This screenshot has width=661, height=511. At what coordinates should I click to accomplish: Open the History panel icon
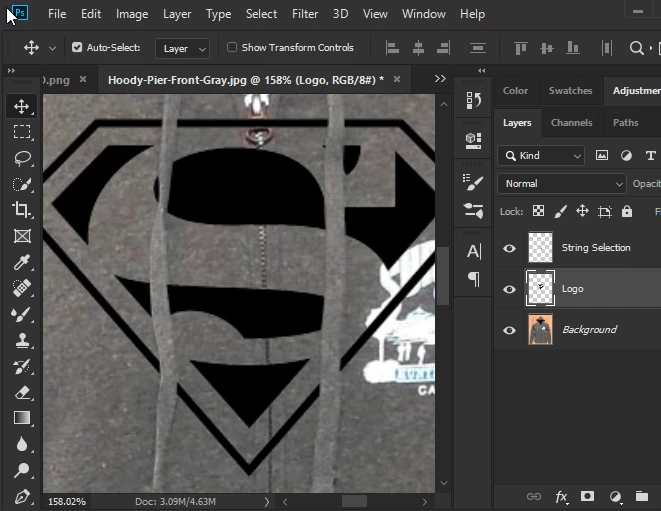click(x=473, y=100)
